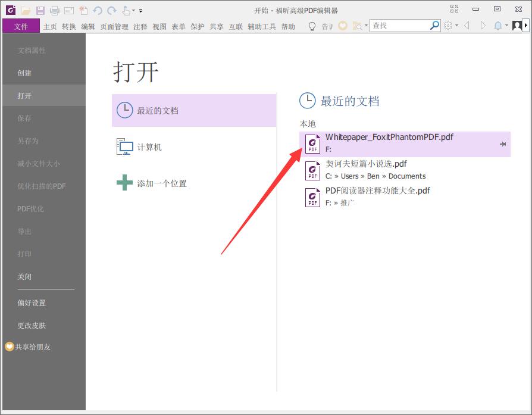Click the save floppy disk icon
This screenshot has height=415, width=532.
(x=40, y=11)
